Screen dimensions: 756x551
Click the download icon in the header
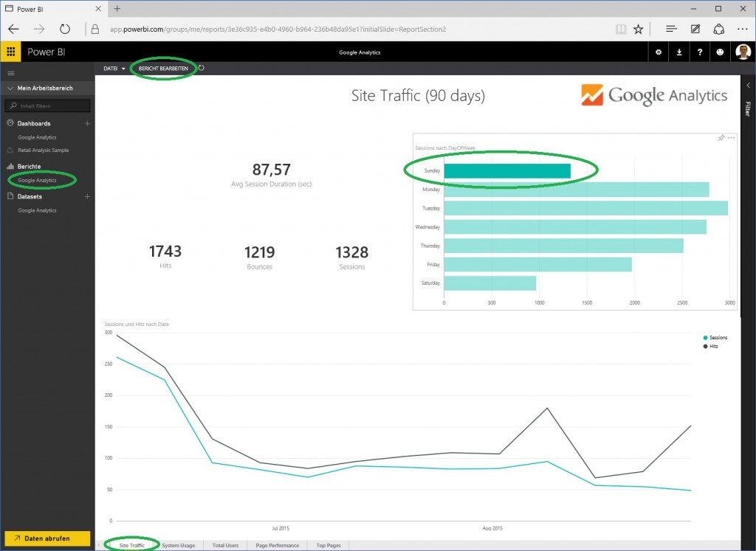679,52
